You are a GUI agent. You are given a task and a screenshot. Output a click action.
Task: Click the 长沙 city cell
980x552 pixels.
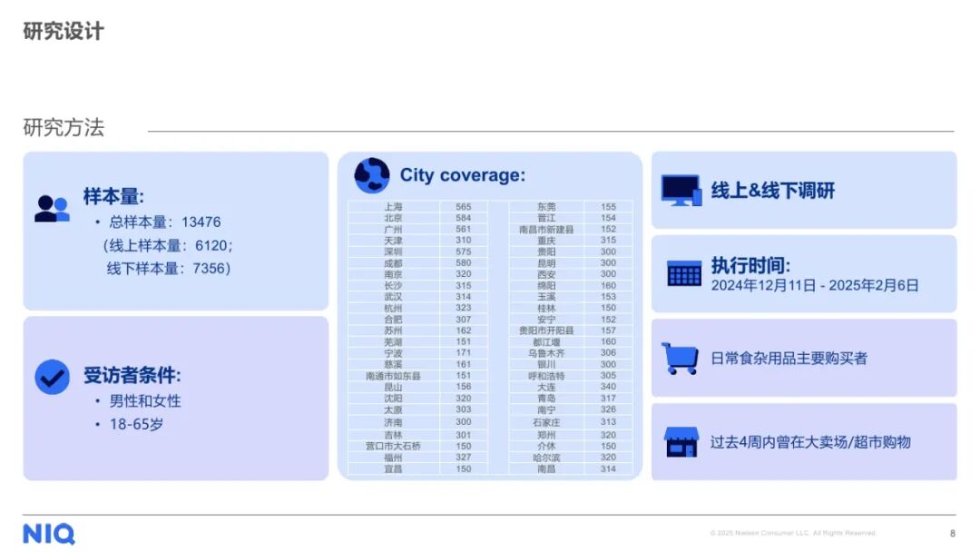click(x=393, y=286)
